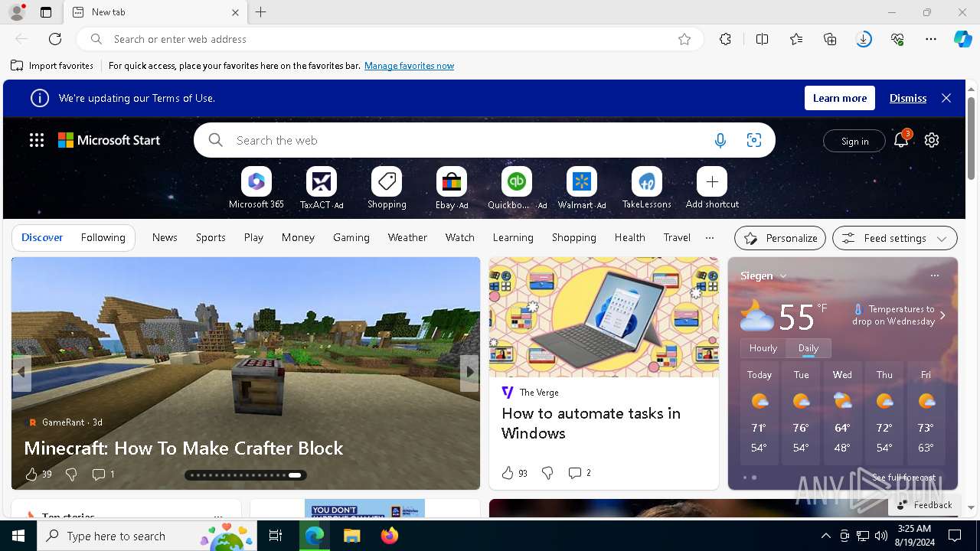Open the Verge laptop article image

(x=604, y=317)
